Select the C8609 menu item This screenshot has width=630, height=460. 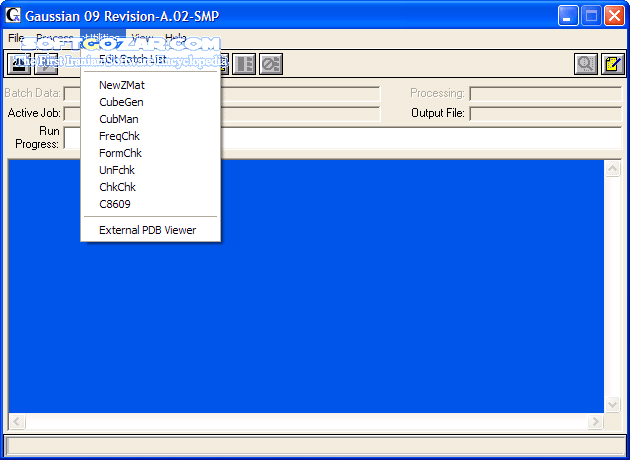[151, 204]
